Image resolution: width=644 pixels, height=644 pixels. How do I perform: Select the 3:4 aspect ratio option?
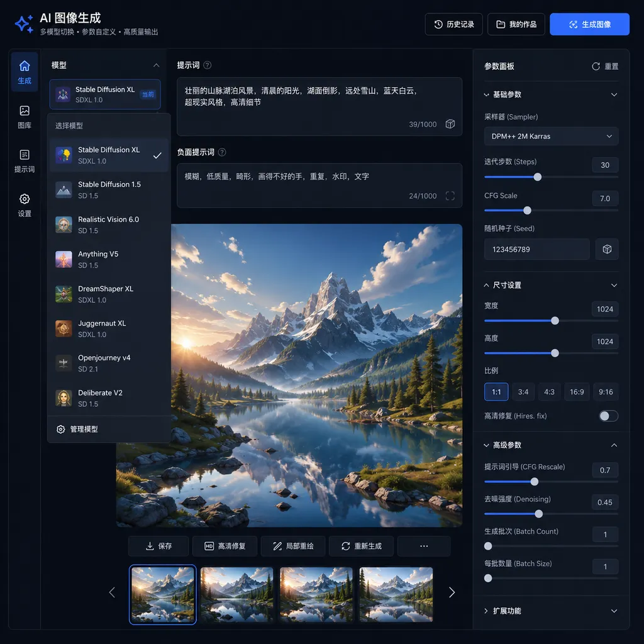(523, 392)
